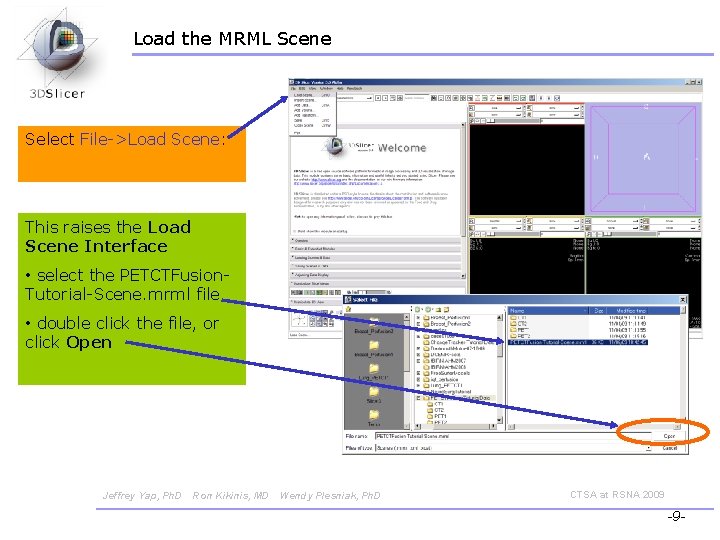The height and width of the screenshot is (540, 720).
Task: Select PETCTFusion-Tutorial-Scene.mrml in file list
Action: (578, 342)
